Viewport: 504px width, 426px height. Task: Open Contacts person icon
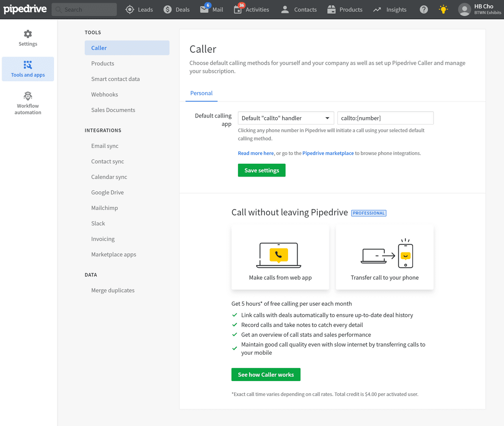pyautogui.click(x=285, y=9)
